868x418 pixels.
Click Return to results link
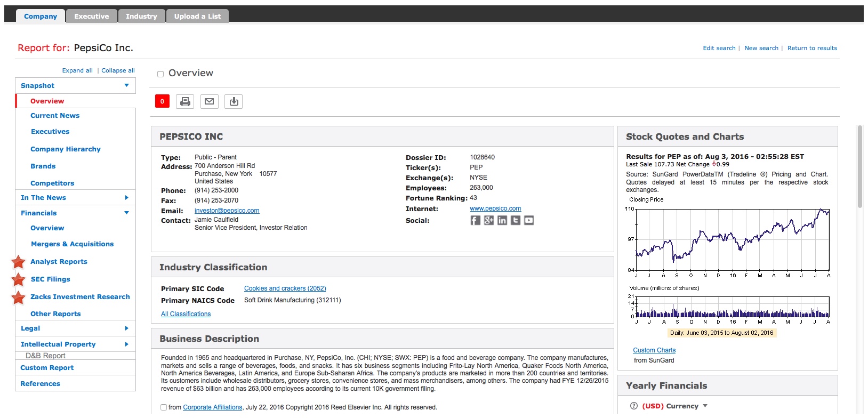click(812, 48)
